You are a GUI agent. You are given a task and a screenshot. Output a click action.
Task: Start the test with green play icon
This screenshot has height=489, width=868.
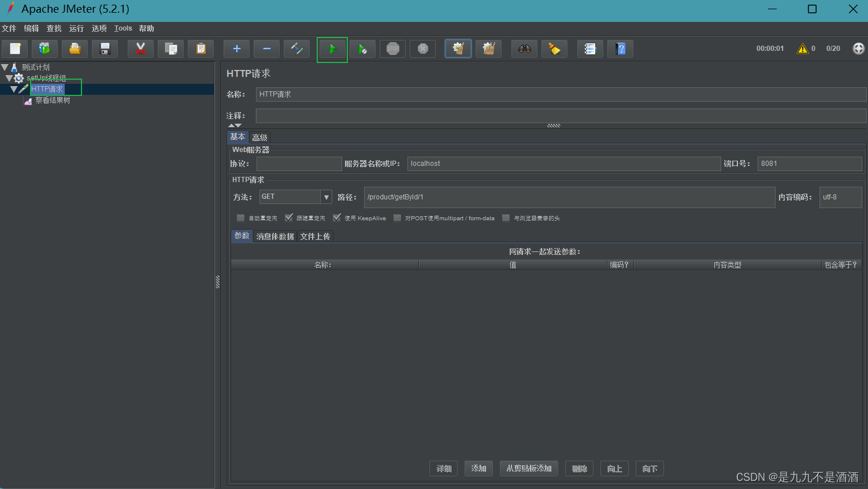point(332,49)
